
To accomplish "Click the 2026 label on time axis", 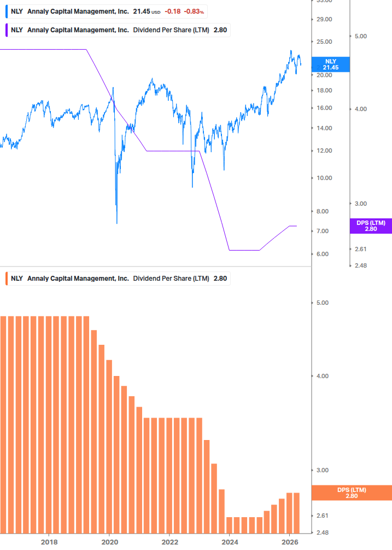I will pos(290,542).
